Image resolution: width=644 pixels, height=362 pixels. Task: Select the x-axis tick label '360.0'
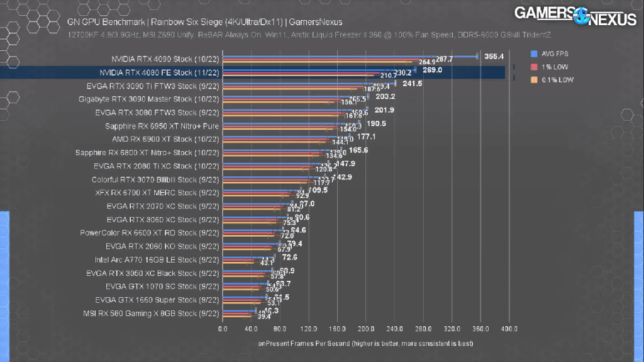480,329
